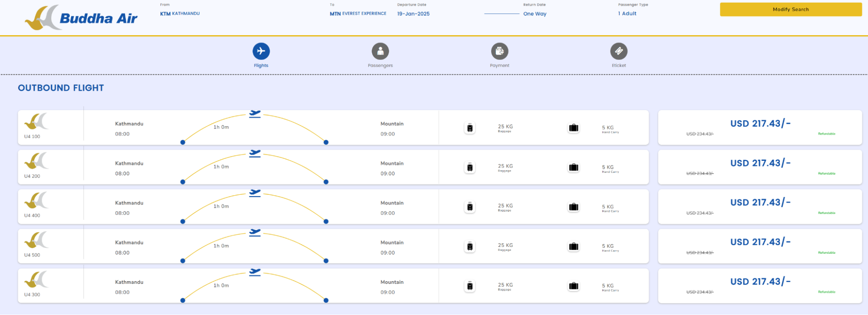Click the 25 KG Baggage text for U4 500
Image resolution: width=868 pixels, height=315 pixels.
tap(505, 247)
